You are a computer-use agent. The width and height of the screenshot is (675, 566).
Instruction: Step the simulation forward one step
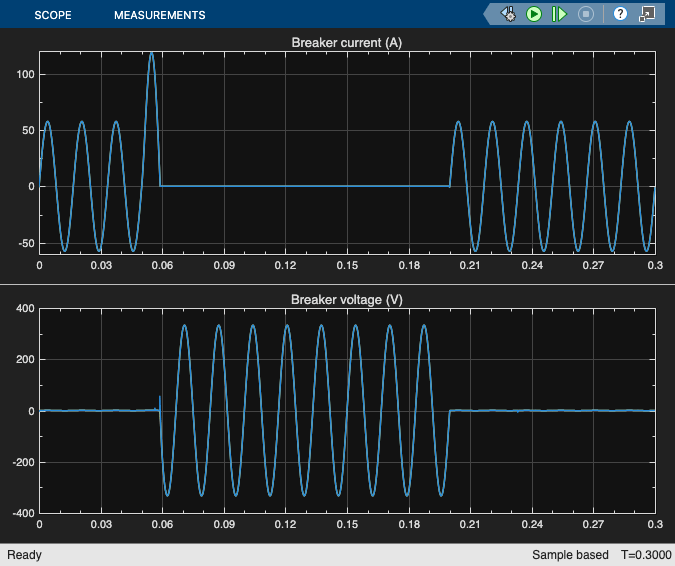559,14
